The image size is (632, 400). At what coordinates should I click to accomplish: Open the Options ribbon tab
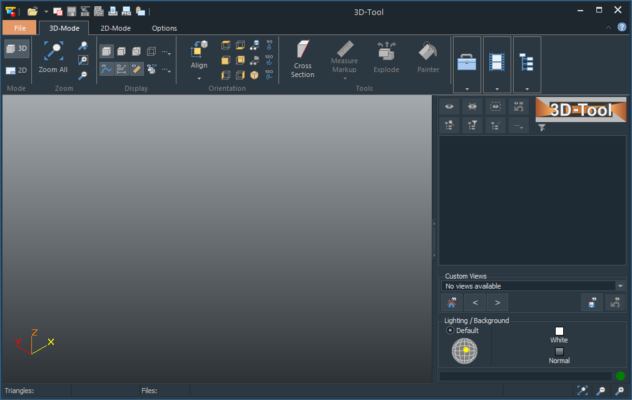click(164, 28)
